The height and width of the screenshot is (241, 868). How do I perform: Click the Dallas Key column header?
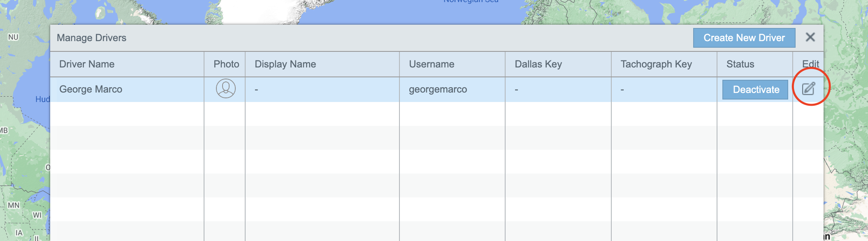click(x=538, y=64)
